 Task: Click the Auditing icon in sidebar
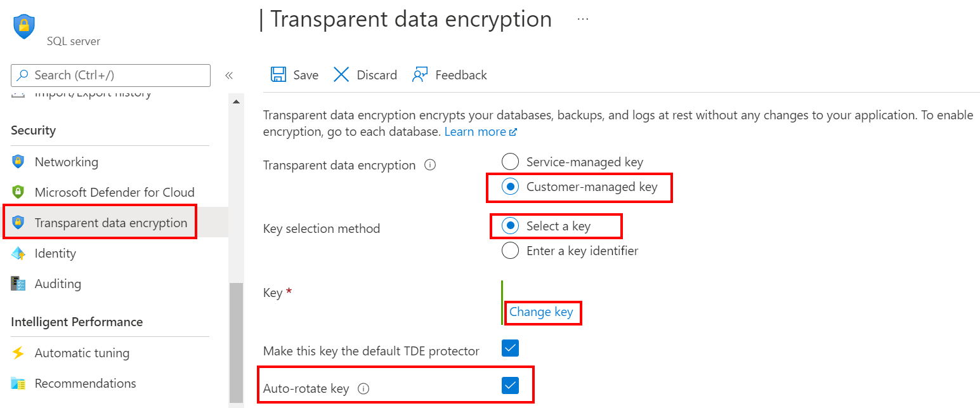(x=18, y=284)
